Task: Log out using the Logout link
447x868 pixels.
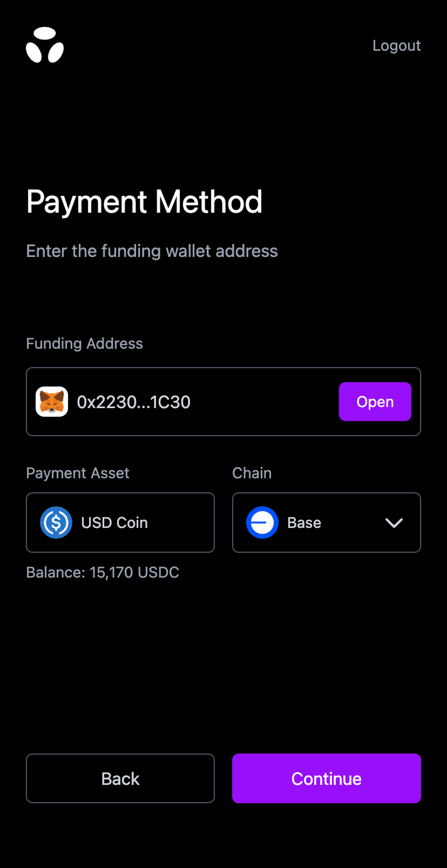Action: pos(396,46)
